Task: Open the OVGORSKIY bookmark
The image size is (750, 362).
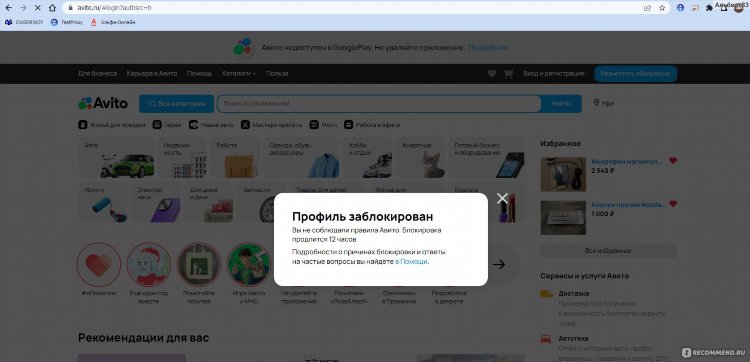Action: tap(24, 22)
